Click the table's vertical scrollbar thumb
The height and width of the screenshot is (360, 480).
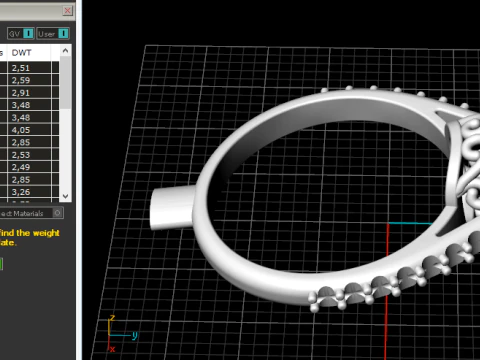click(65, 82)
